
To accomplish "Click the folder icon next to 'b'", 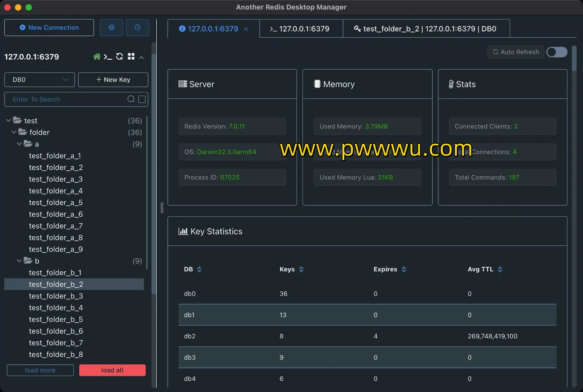I will tap(28, 261).
